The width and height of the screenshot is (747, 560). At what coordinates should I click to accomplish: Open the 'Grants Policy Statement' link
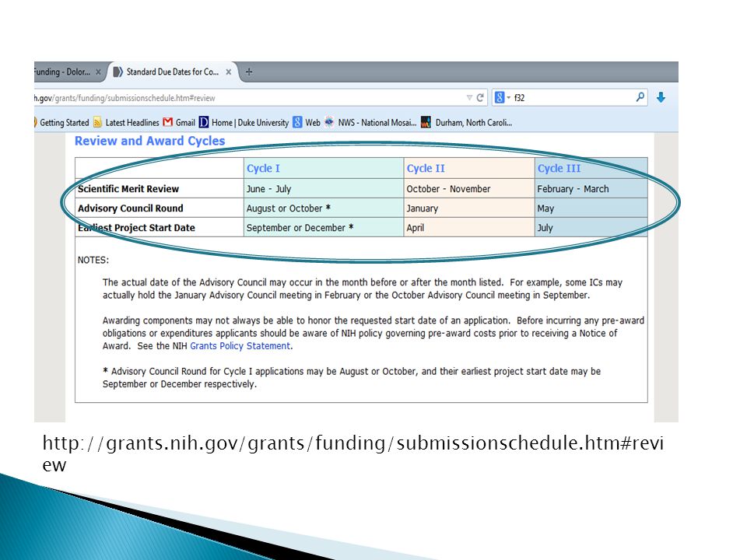[240, 346]
